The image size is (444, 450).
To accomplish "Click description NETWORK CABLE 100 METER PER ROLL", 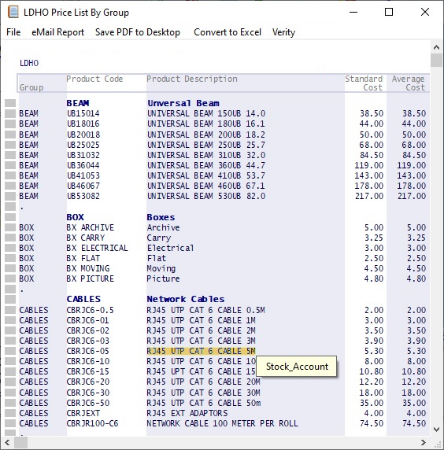I will click(x=222, y=424).
